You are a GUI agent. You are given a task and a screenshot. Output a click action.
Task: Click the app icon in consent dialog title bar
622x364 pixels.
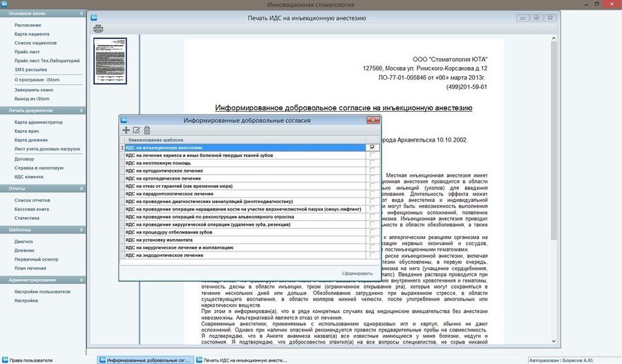point(124,120)
